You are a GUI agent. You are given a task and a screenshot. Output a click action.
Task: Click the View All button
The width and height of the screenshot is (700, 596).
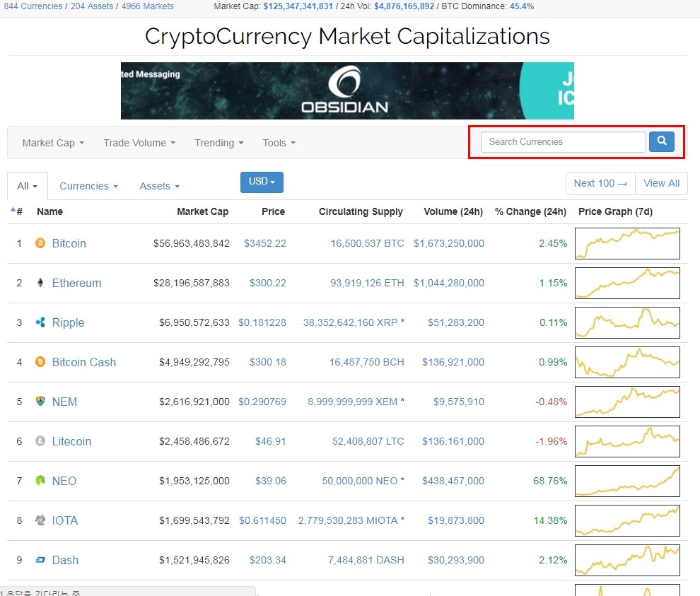pos(661,184)
